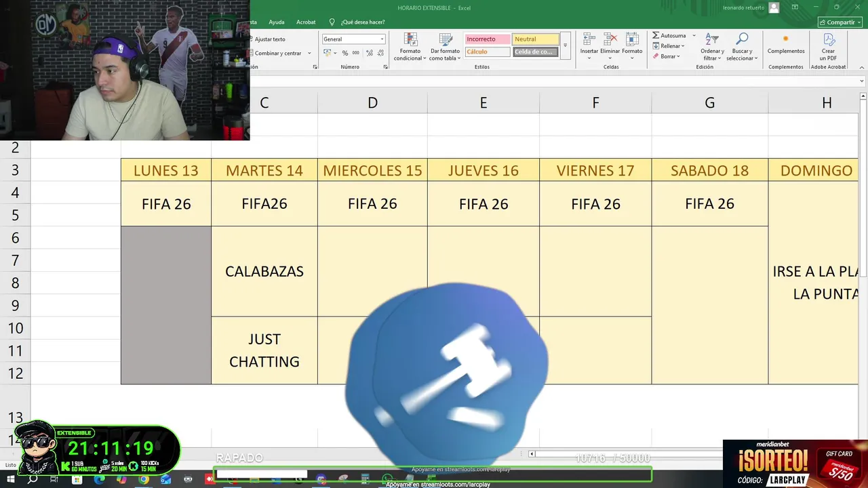The height and width of the screenshot is (488, 868).
Task: Click the user account avatar icon
Action: (x=774, y=7)
